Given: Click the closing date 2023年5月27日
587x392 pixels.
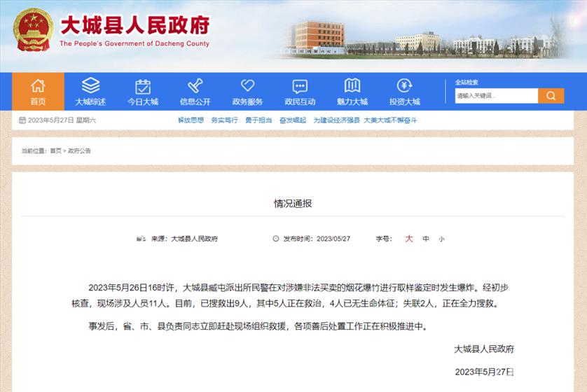Looking at the screenshot, I should click(x=485, y=372).
